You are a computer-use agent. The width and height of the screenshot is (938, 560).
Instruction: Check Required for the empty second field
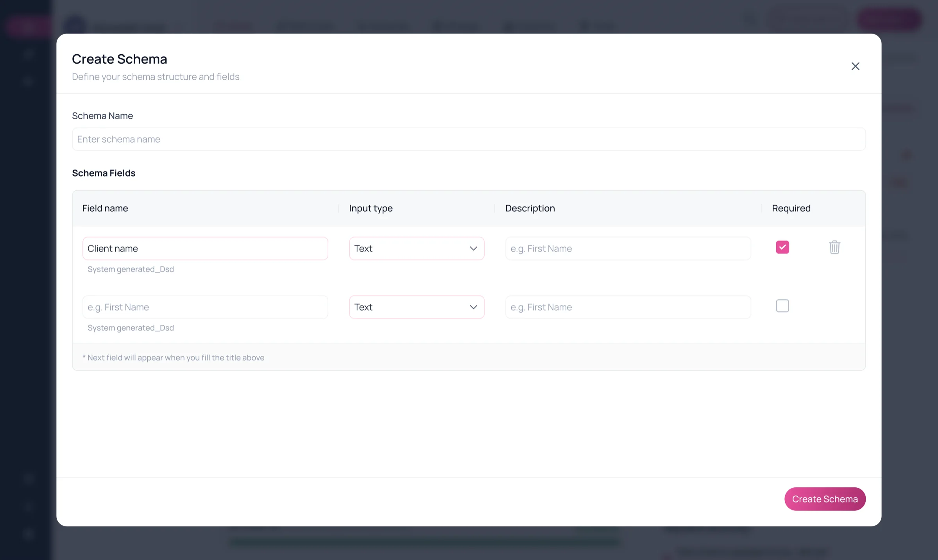(x=782, y=306)
